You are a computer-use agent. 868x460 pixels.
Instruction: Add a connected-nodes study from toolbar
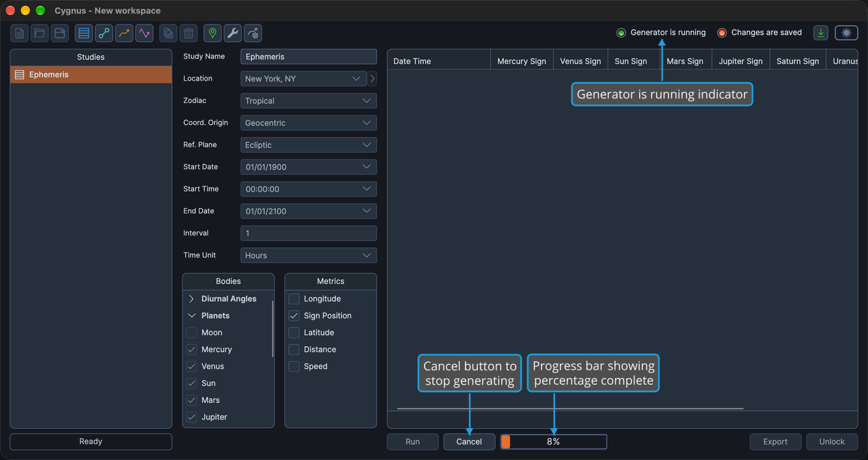click(104, 33)
